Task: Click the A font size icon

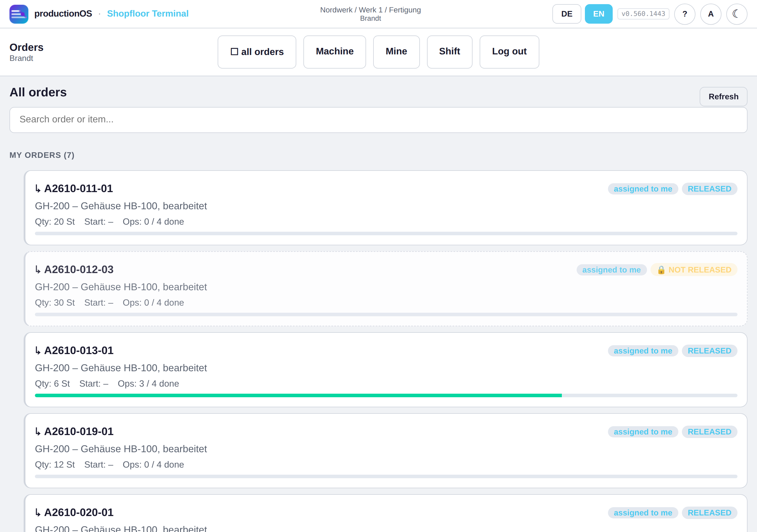Action: (x=711, y=14)
